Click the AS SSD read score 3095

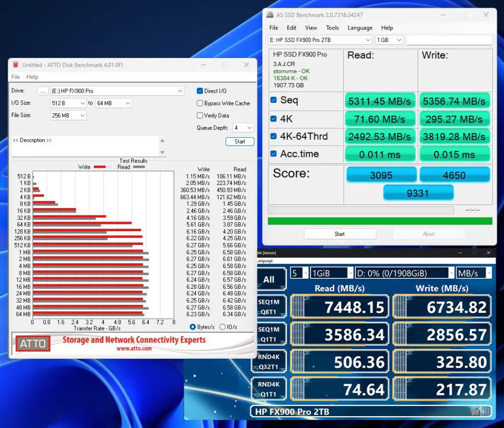[x=381, y=175]
